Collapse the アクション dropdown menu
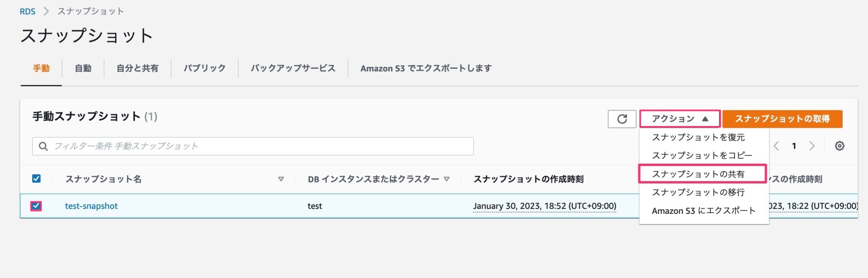 (679, 119)
